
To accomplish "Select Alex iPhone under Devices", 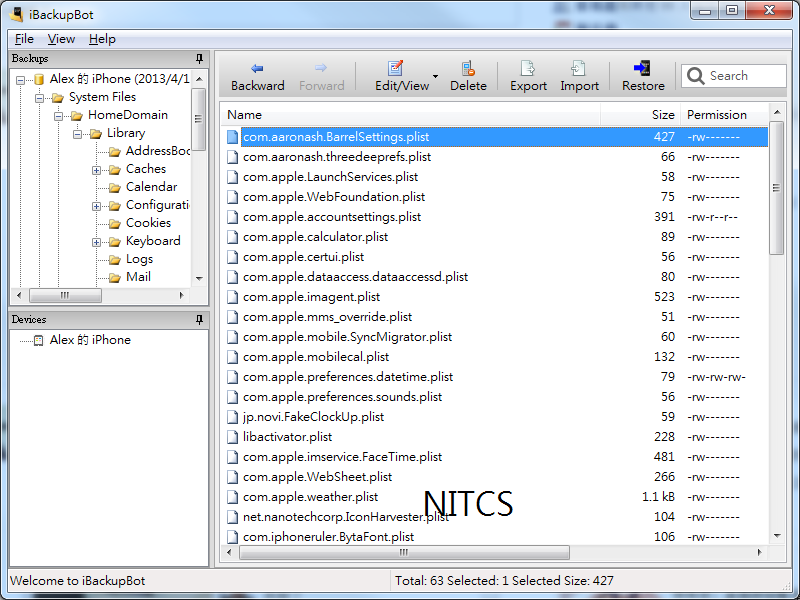I will click(x=90, y=340).
